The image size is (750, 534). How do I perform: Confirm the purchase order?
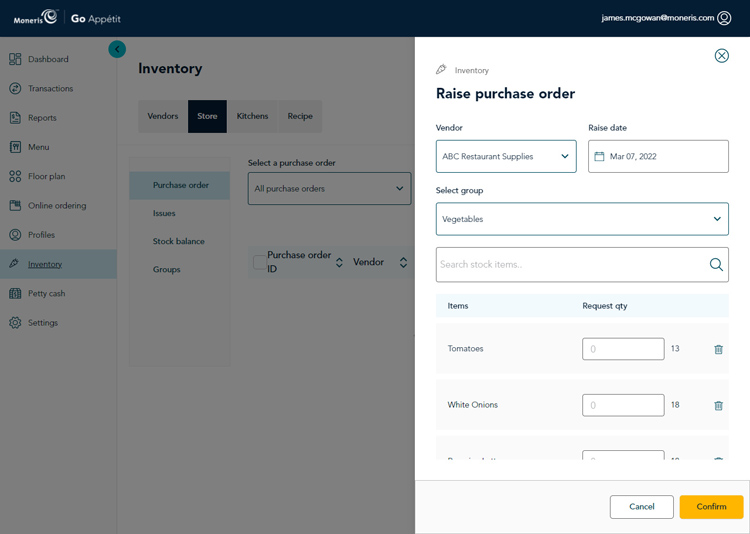coord(711,507)
